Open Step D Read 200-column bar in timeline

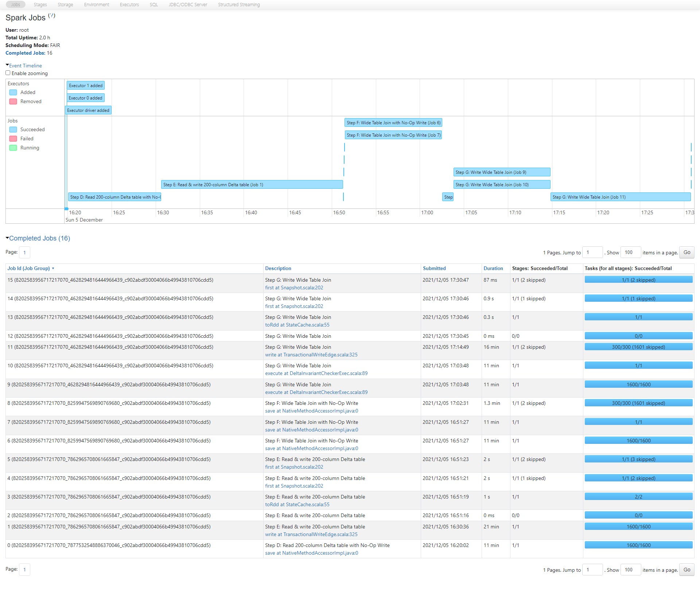tap(114, 197)
